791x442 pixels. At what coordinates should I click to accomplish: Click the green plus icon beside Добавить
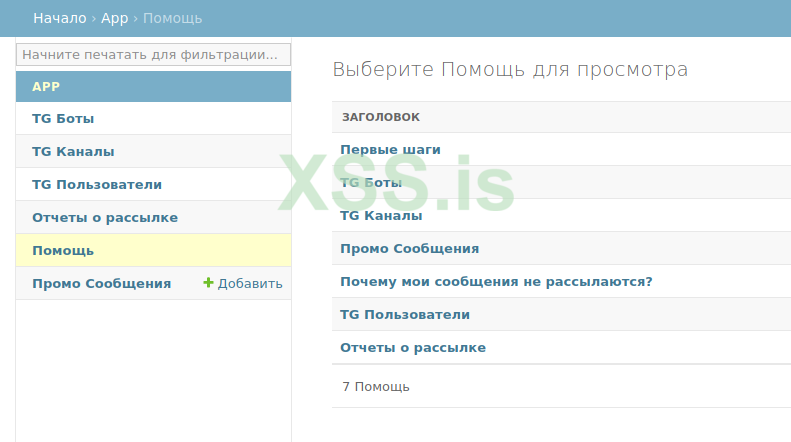pyautogui.click(x=208, y=283)
